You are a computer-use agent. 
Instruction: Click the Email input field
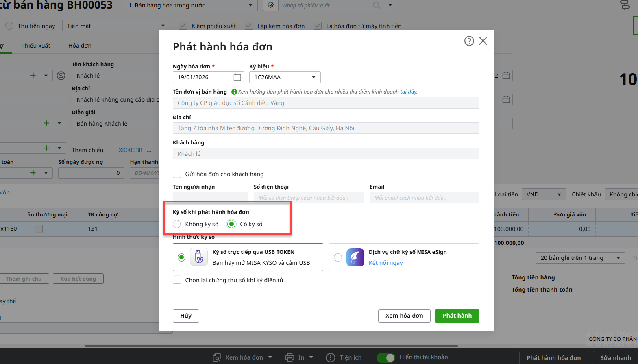tap(424, 198)
